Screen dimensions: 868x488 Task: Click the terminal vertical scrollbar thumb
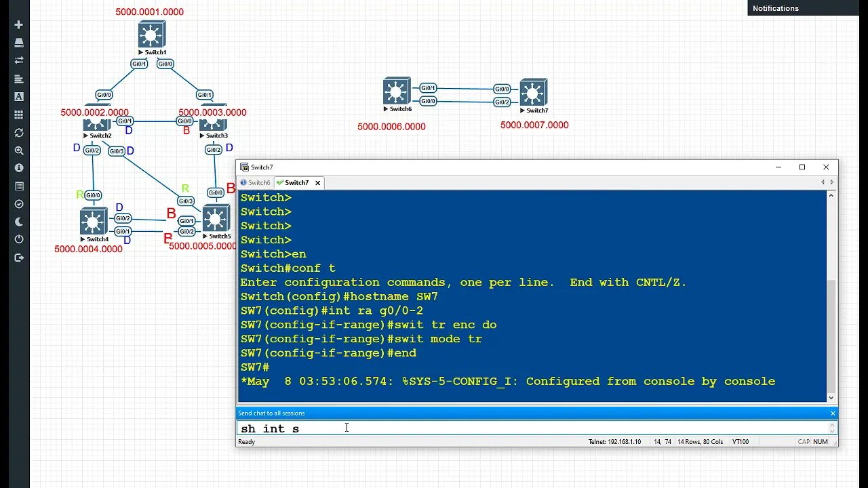tap(831, 335)
